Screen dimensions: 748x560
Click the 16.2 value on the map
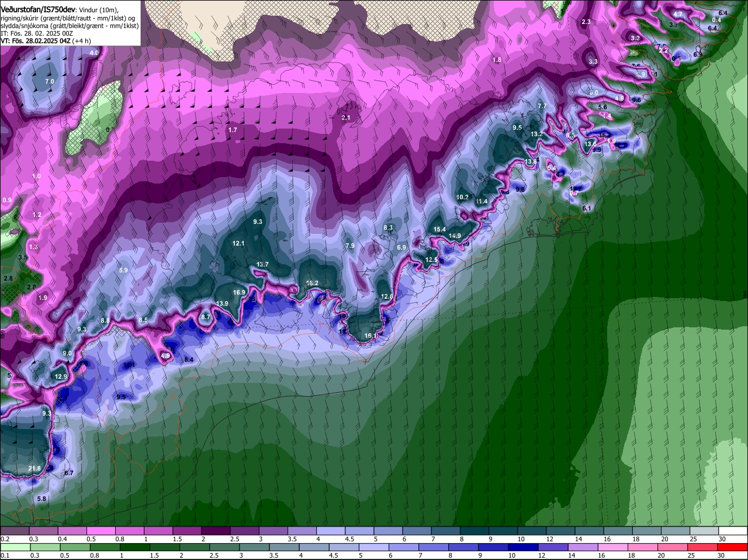pos(312,284)
